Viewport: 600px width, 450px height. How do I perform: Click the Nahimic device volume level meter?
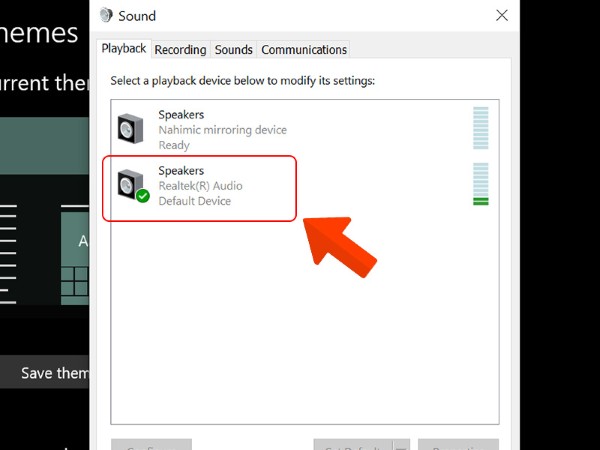coord(480,128)
